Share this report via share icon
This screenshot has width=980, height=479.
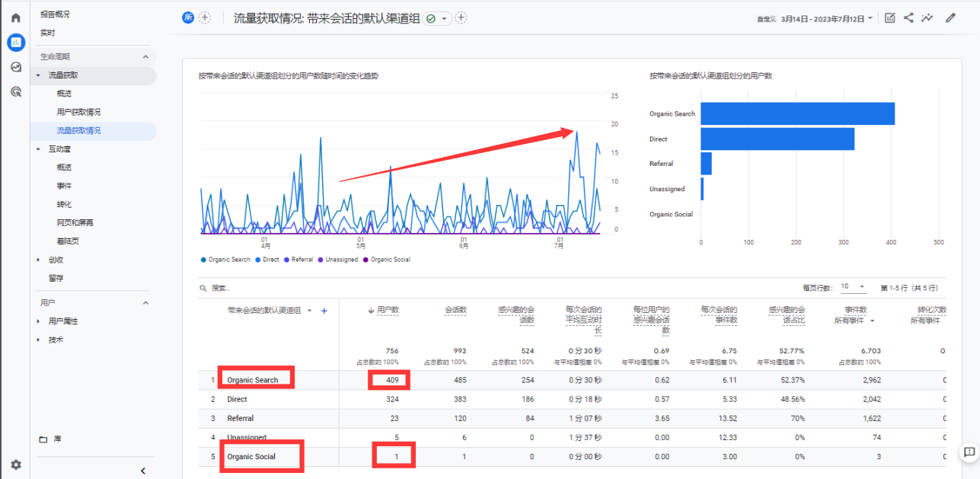click(908, 18)
